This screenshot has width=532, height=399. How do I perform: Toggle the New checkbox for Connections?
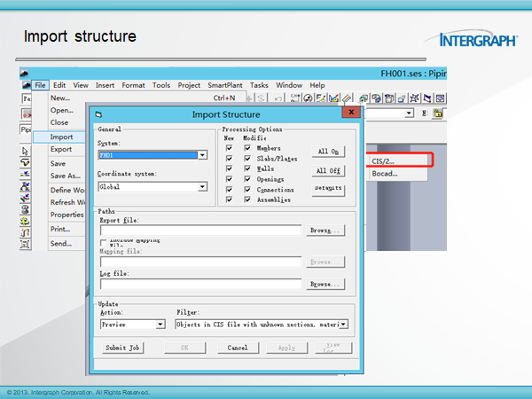(230, 190)
